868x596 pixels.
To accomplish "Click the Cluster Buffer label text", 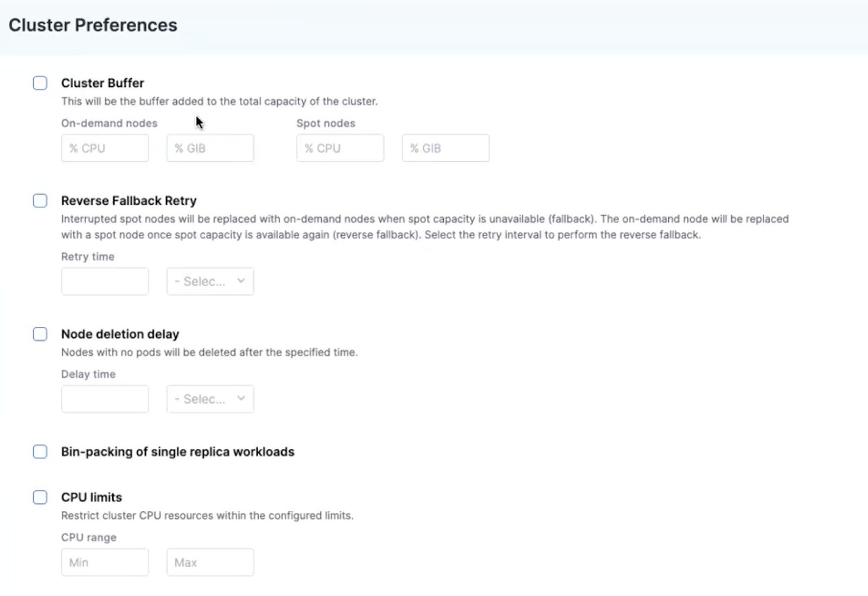I will coord(103,83).
